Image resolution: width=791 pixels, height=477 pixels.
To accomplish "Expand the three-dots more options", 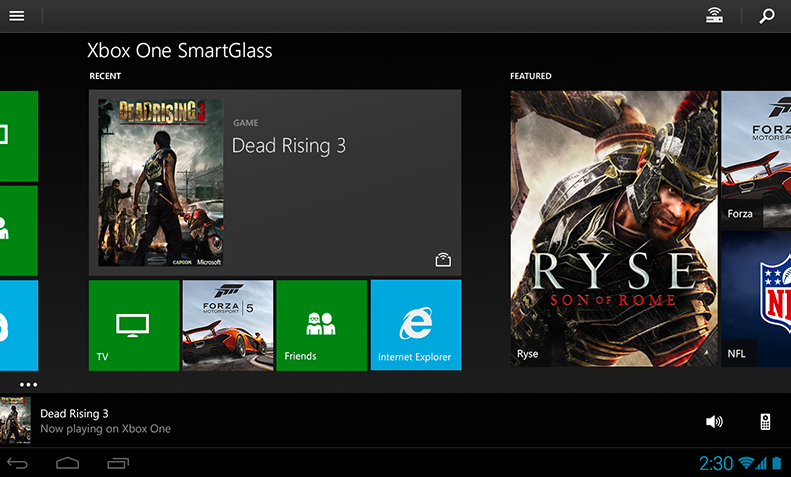I will coord(28,385).
